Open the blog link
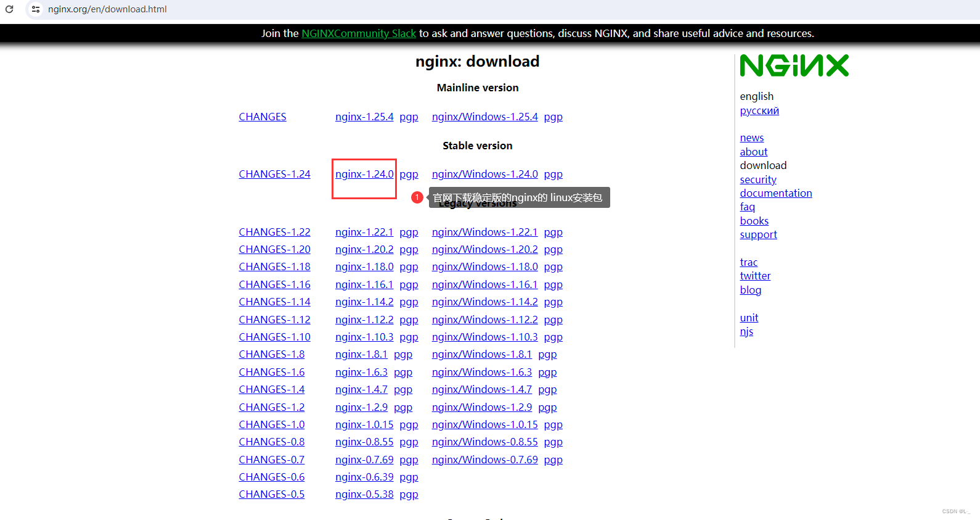This screenshot has width=980, height=520. point(751,290)
